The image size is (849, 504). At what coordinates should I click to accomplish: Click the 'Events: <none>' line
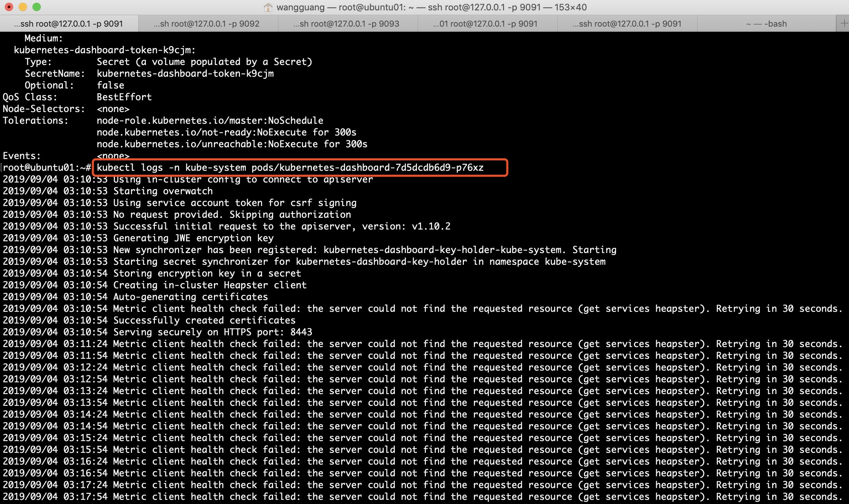[66, 156]
